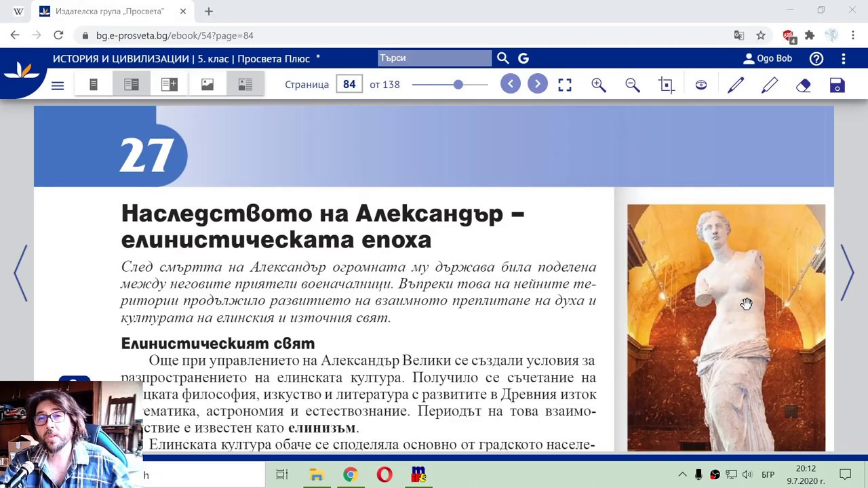Open the volume control in tray
Viewport: 868px width, 488px height.
click(747, 474)
